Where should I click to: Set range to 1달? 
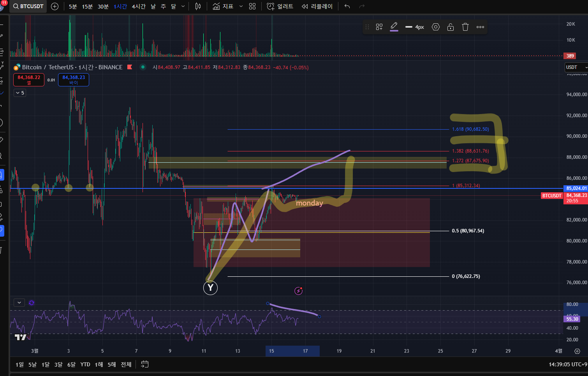pos(46,364)
